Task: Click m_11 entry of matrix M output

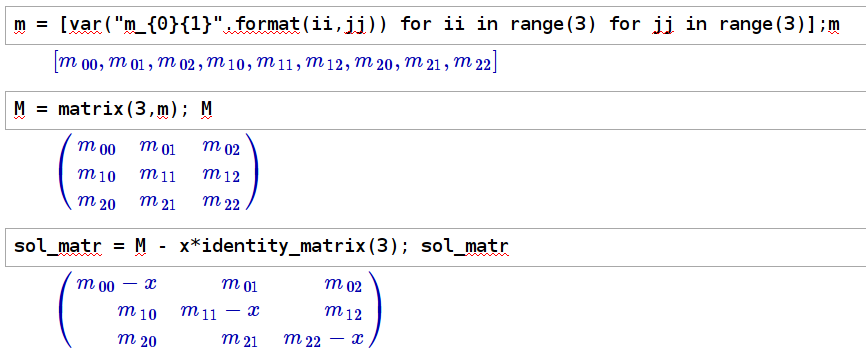Action: pyautogui.click(x=158, y=174)
